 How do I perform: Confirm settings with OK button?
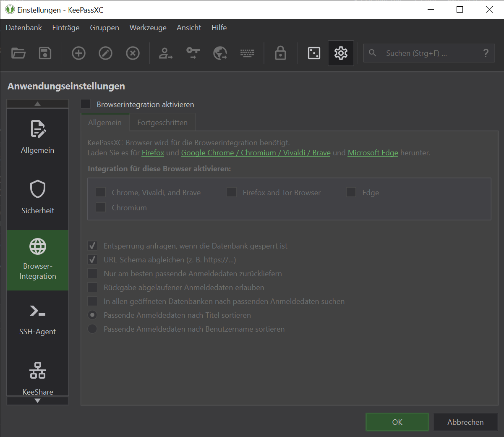(397, 422)
